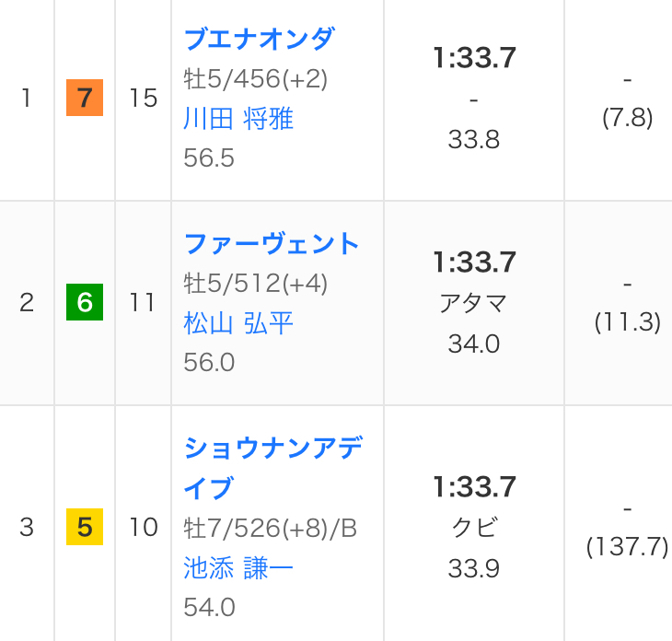Select horse number 15
The image size is (672, 641).
143,99
